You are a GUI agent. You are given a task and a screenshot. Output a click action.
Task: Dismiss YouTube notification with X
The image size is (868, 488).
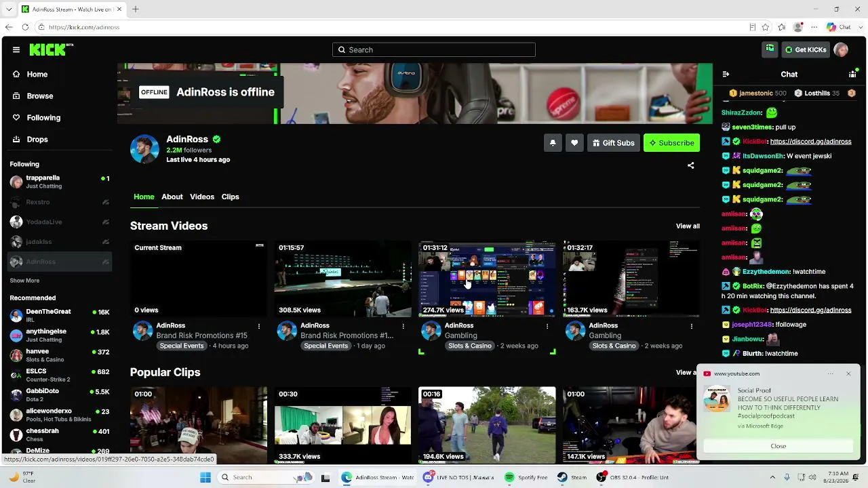click(848, 373)
